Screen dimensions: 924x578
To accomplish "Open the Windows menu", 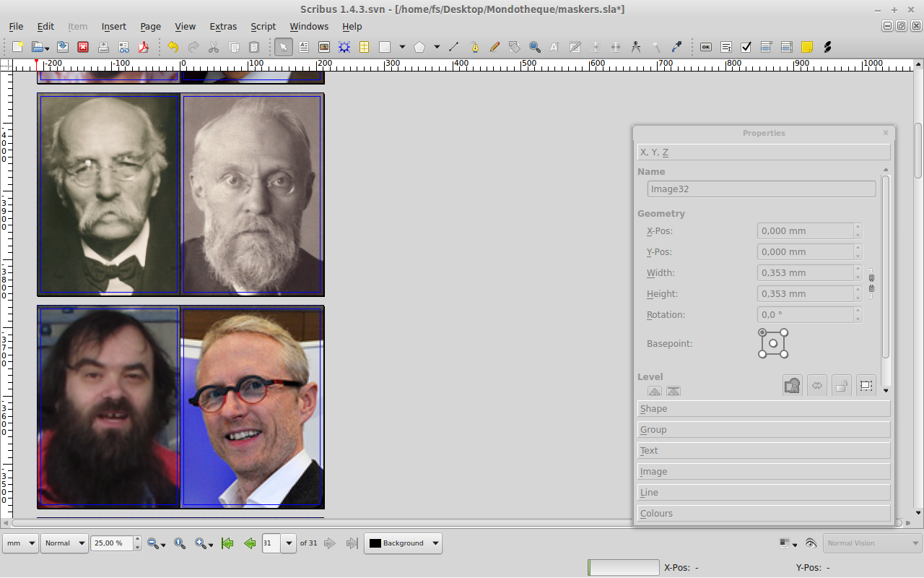I will pos(309,26).
